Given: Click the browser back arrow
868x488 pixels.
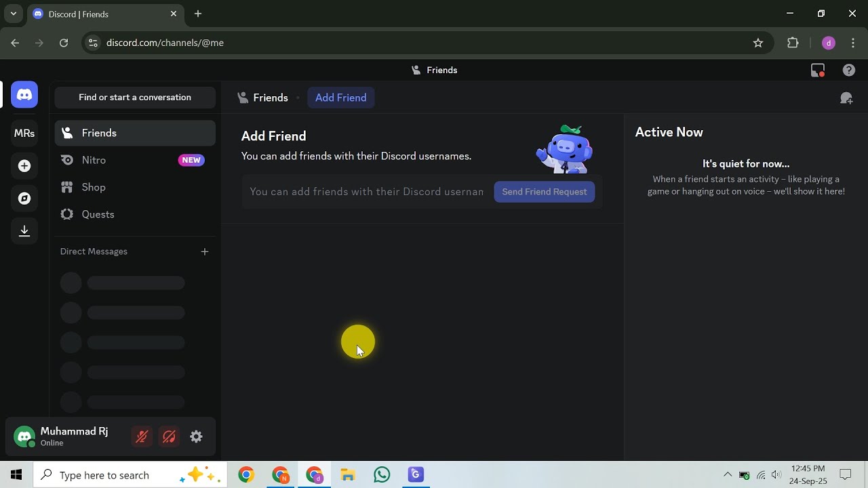Looking at the screenshot, I should coord(15,43).
